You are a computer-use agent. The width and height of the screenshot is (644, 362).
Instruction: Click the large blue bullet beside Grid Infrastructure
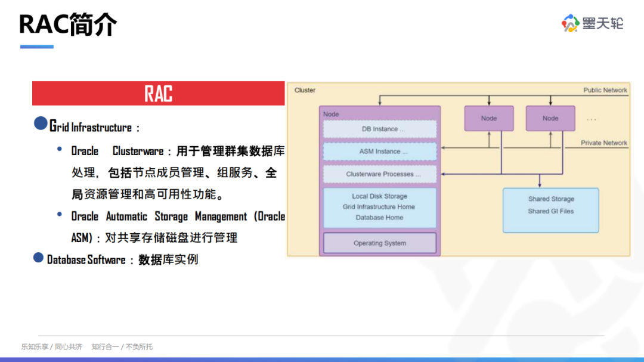tap(41, 124)
